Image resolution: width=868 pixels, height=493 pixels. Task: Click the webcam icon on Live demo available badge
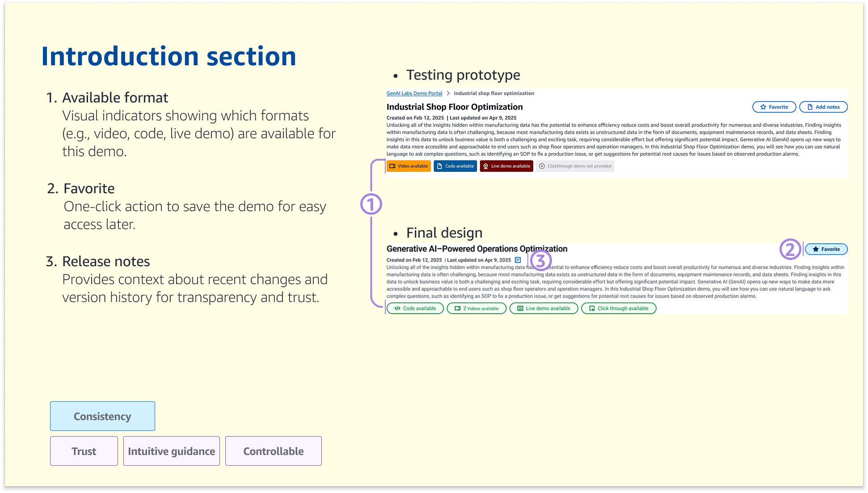coord(486,166)
